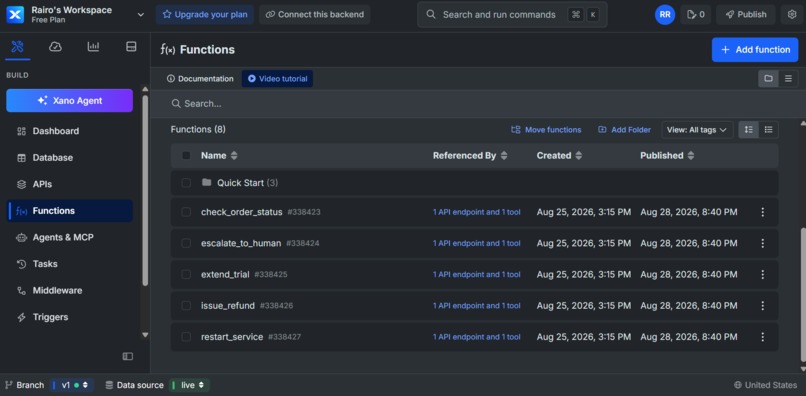806x396 pixels.
Task: Open the live data source selector
Action: tap(189, 385)
